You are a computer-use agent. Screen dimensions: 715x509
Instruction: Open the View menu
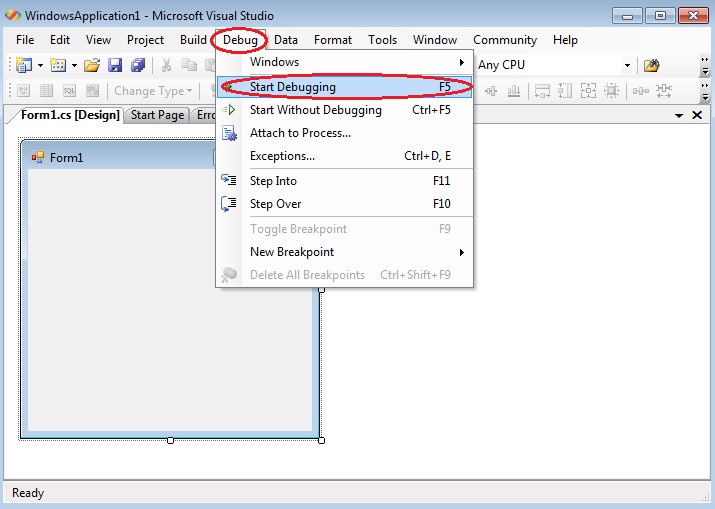(98, 40)
